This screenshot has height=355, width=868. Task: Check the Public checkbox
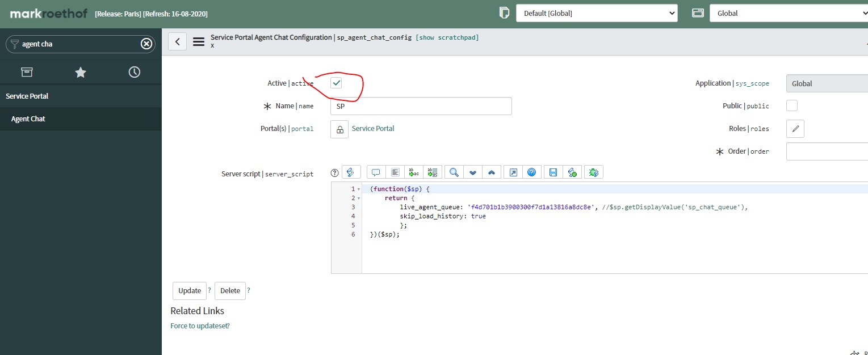[792, 105]
